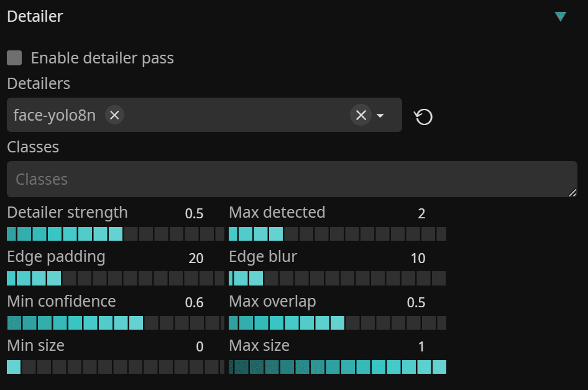Image resolution: width=588 pixels, height=390 pixels.
Task: Change the Max overlap slider
Action: click(338, 323)
